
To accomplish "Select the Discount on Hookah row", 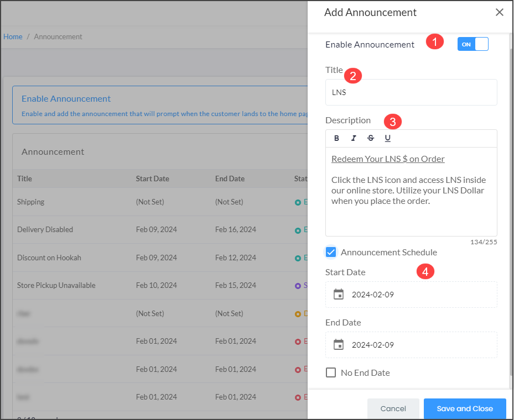I will pos(160,258).
